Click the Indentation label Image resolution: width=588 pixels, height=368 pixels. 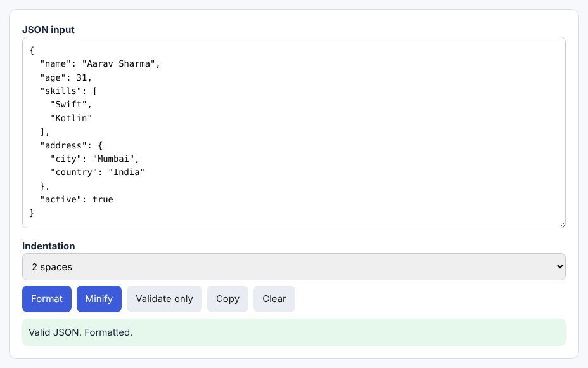pyautogui.click(x=48, y=246)
